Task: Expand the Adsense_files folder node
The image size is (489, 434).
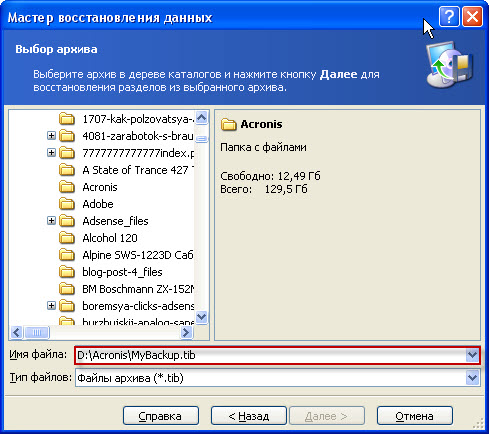Action: [51, 221]
